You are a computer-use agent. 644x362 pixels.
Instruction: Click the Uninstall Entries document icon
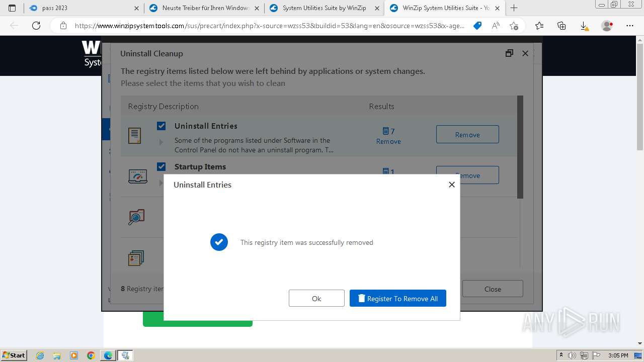pos(134,135)
